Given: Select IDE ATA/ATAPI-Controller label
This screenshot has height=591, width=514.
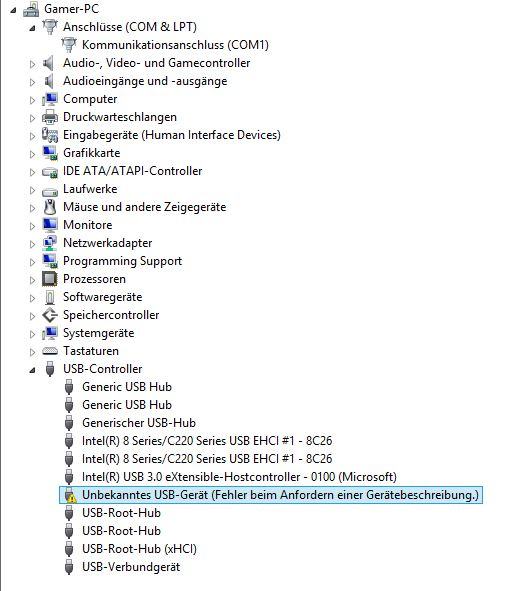Looking at the screenshot, I should coord(133,171).
